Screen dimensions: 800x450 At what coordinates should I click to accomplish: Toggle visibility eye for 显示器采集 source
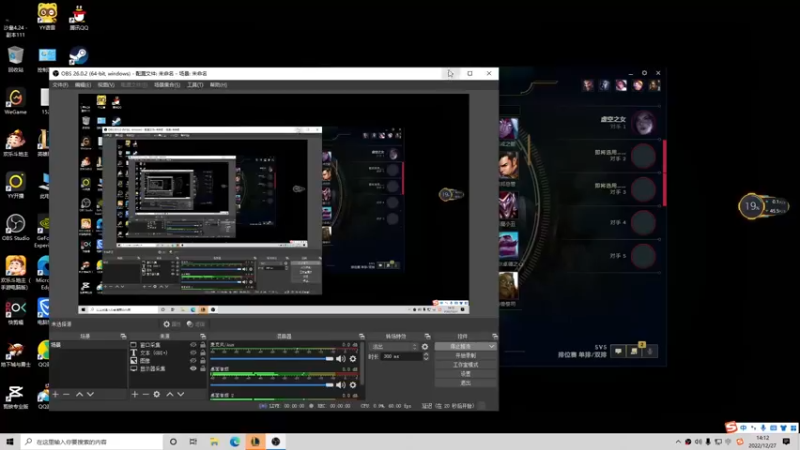pos(193,368)
